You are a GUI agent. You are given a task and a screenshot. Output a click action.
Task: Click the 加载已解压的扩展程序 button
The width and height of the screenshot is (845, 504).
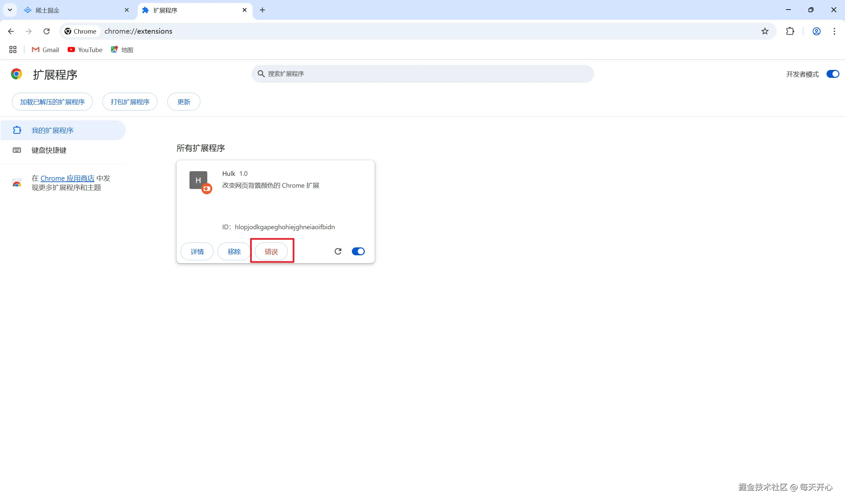[52, 102]
